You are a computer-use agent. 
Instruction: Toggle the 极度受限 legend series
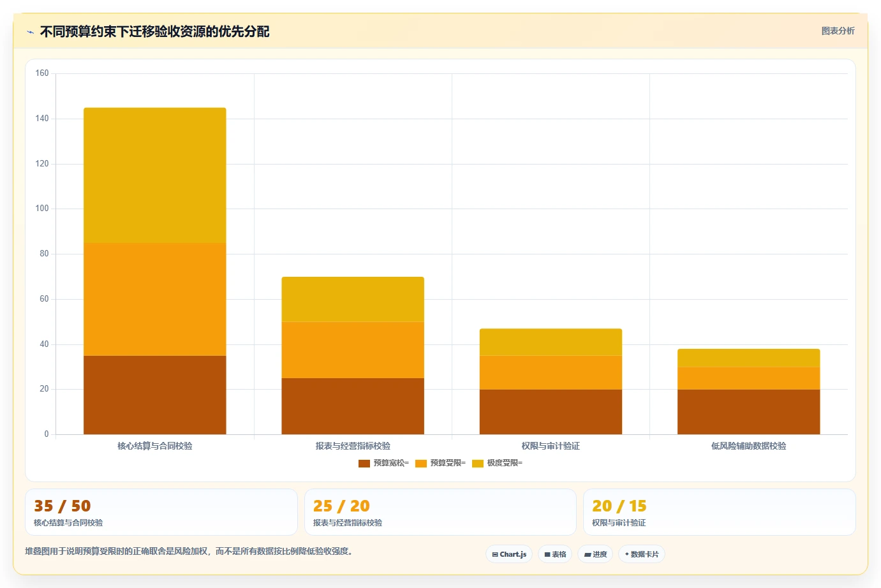click(x=497, y=463)
